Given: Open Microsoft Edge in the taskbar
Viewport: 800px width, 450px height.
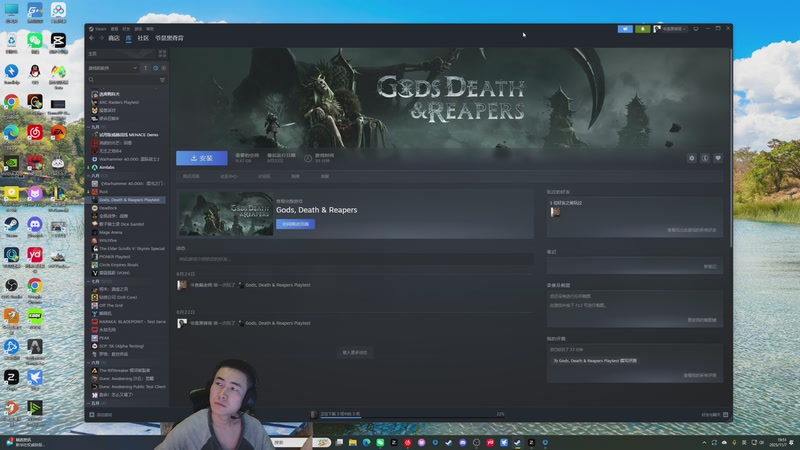Looking at the screenshot, I should [366, 443].
